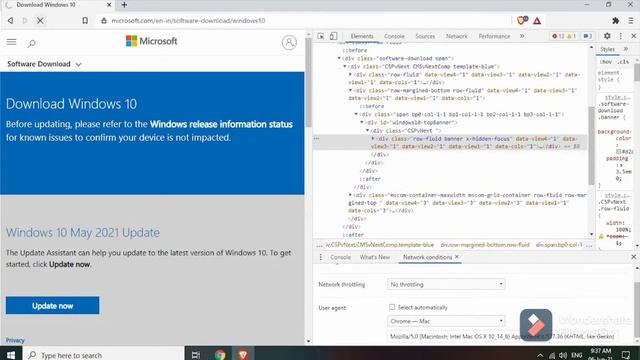Switch to the Console tab in DevTools
Viewport: 640px width, 360px height.
[394, 36]
